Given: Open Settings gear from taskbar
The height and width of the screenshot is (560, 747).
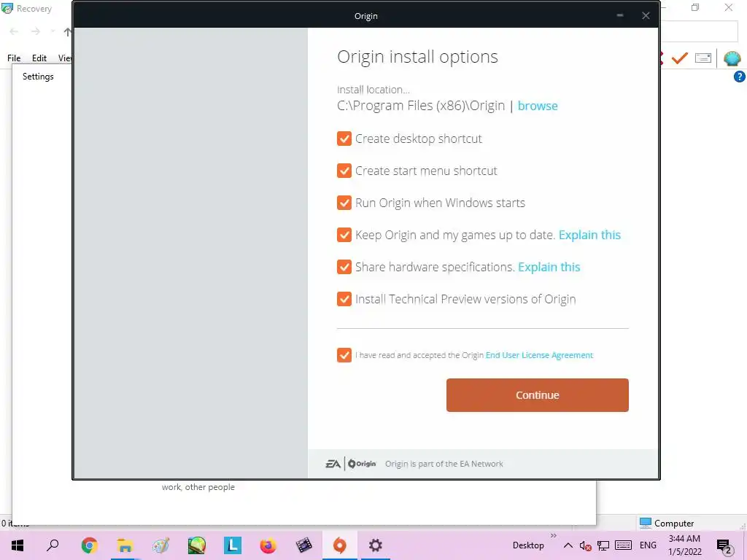Looking at the screenshot, I should click(376, 545).
